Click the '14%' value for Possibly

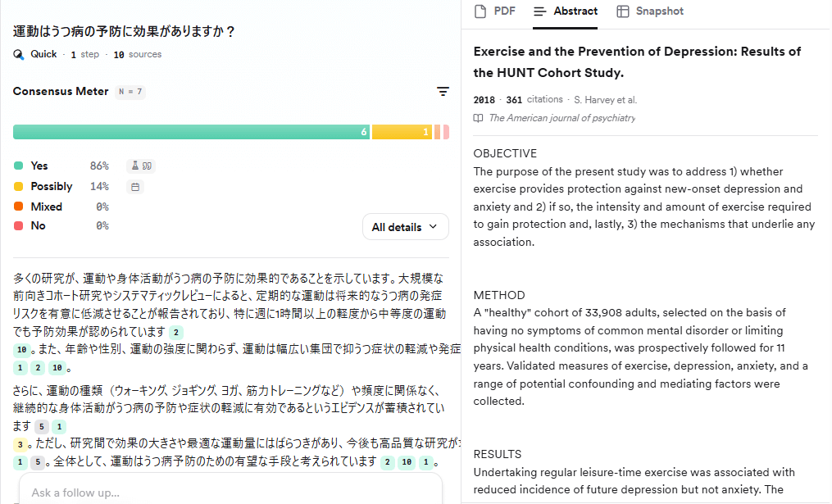(x=99, y=186)
